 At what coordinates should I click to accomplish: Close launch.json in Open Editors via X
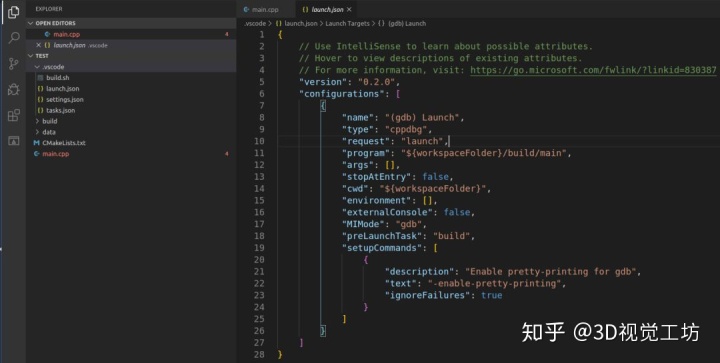click(x=39, y=45)
